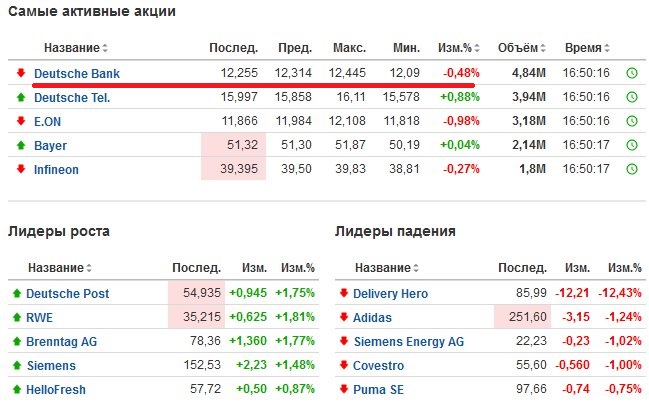649x403 pixels.
Task: Open the Deutsche Post stock link
Action: click(x=67, y=294)
